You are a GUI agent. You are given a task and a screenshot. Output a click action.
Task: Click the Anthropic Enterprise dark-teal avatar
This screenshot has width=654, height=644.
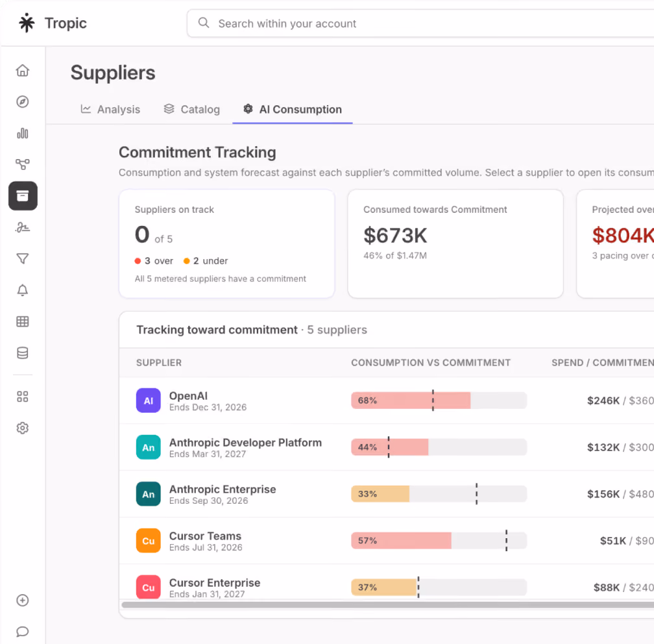(x=149, y=494)
